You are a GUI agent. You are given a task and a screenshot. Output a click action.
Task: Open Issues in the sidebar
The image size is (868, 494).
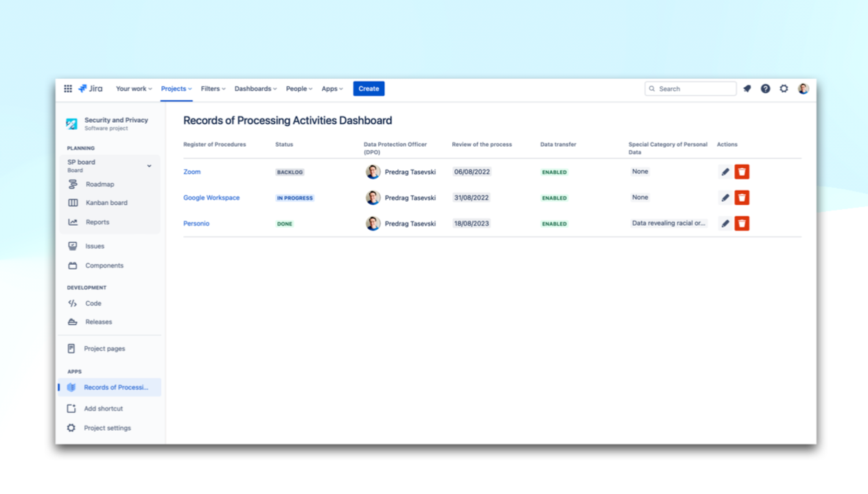[95, 246]
